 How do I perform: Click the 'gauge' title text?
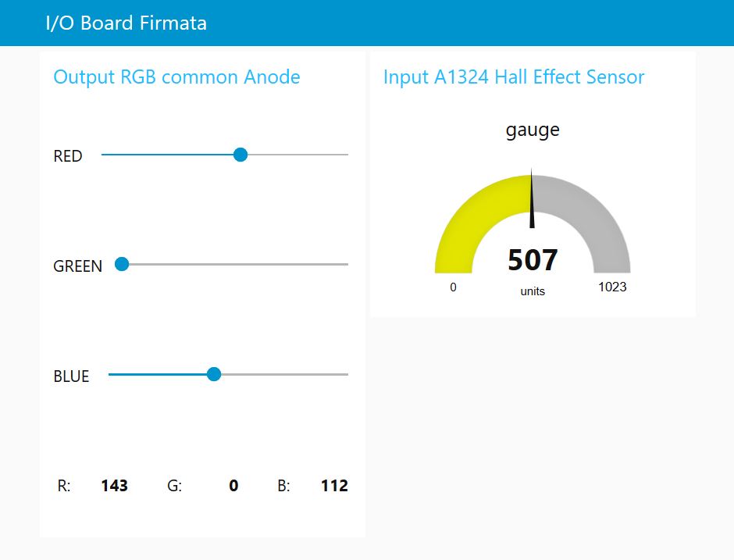(x=533, y=130)
